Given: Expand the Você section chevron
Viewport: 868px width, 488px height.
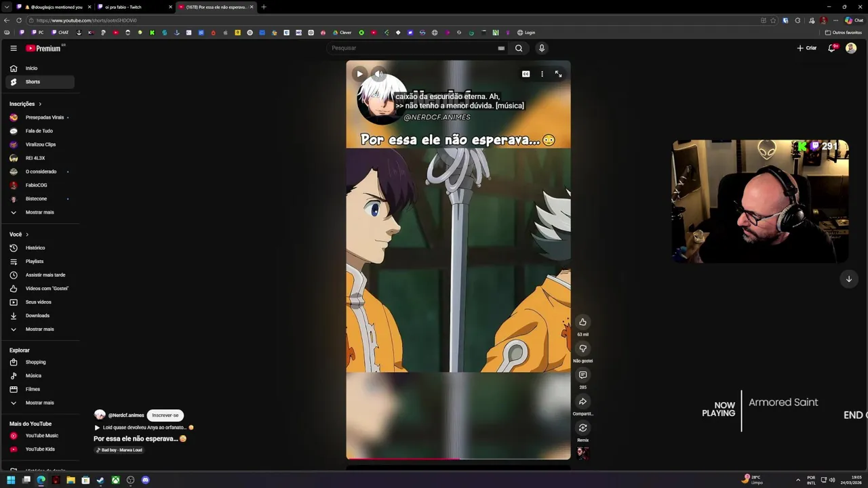Looking at the screenshot, I should coord(27,235).
